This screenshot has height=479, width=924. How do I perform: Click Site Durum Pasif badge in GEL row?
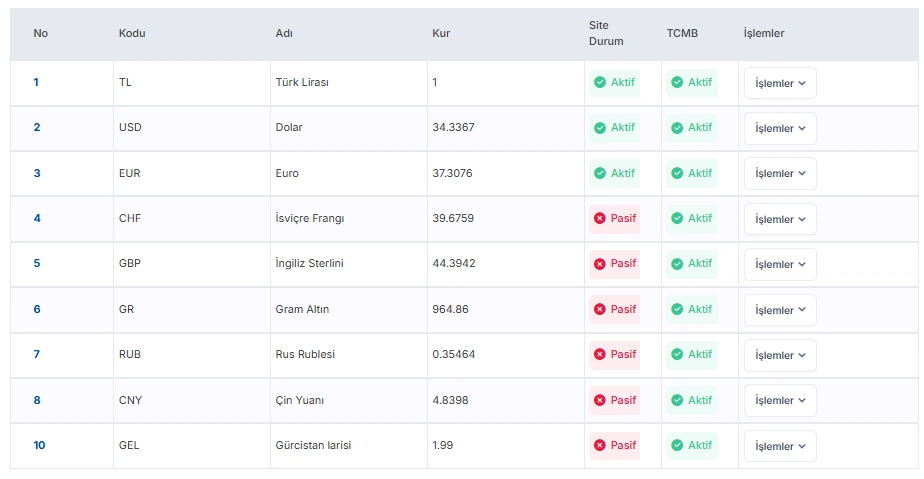pyautogui.click(x=615, y=445)
